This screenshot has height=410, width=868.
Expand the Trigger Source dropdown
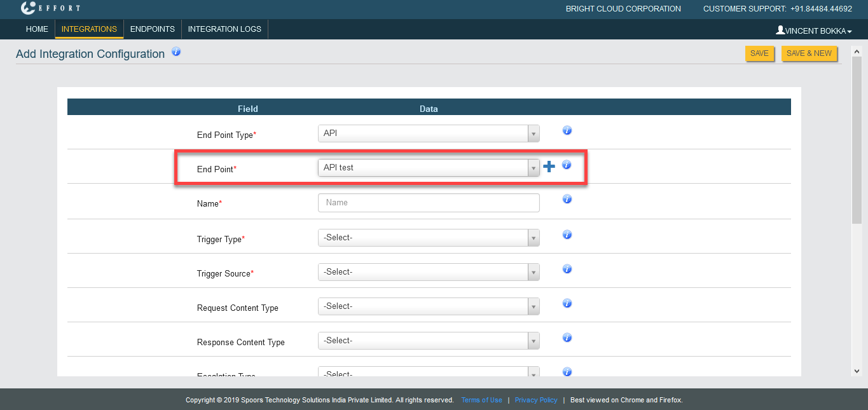click(x=428, y=272)
